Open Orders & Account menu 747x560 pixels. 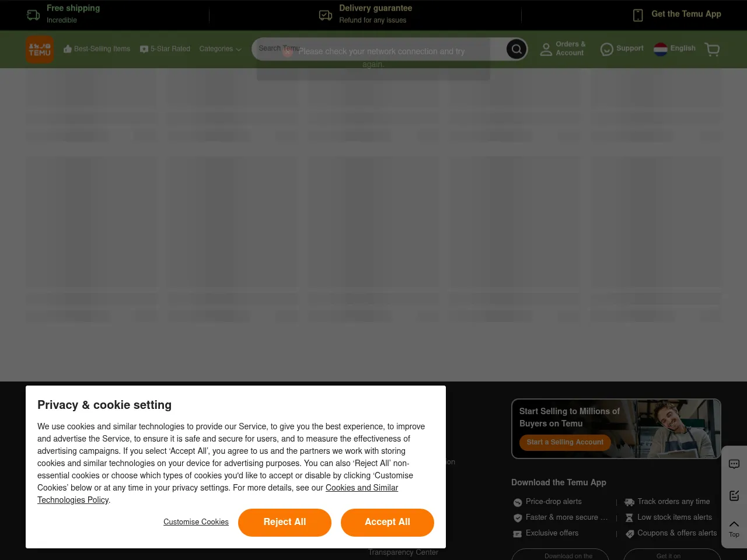pyautogui.click(x=563, y=48)
